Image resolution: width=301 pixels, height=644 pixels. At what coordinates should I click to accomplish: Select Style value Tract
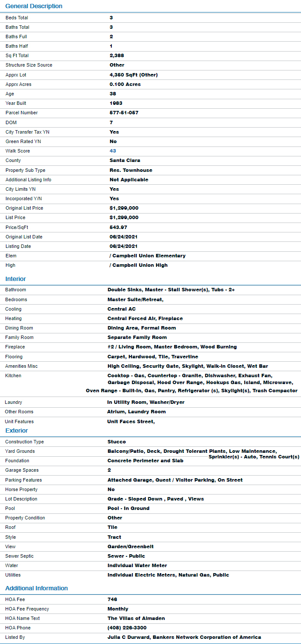coord(114,537)
